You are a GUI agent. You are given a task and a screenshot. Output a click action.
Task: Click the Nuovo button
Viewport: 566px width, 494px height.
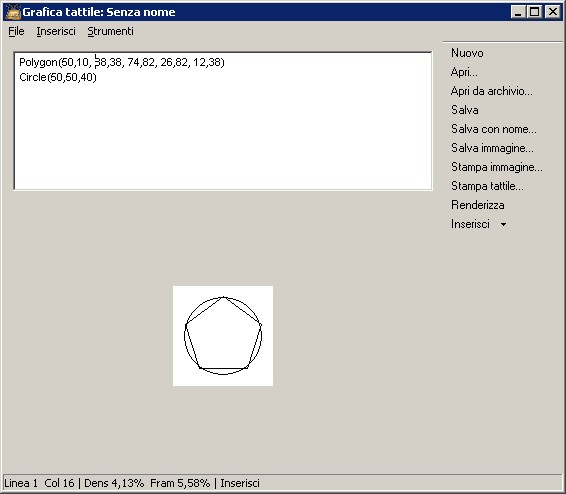coord(467,53)
